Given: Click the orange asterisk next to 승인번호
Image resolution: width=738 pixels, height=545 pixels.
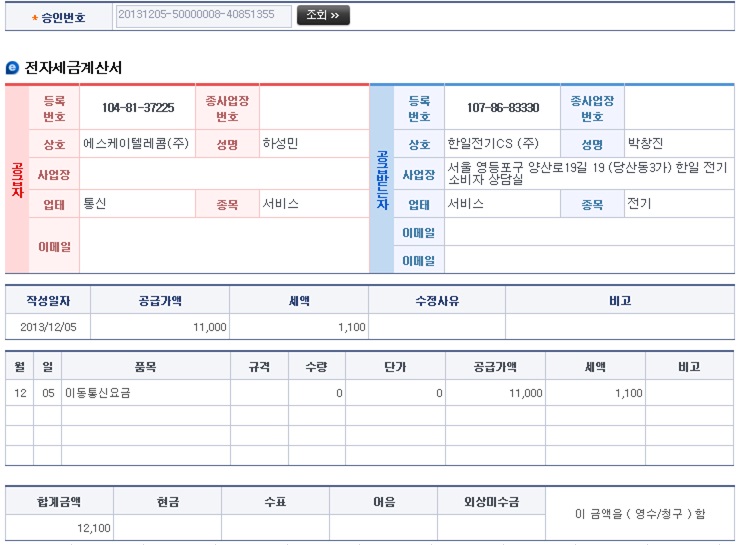Looking at the screenshot, I should pos(35,18).
